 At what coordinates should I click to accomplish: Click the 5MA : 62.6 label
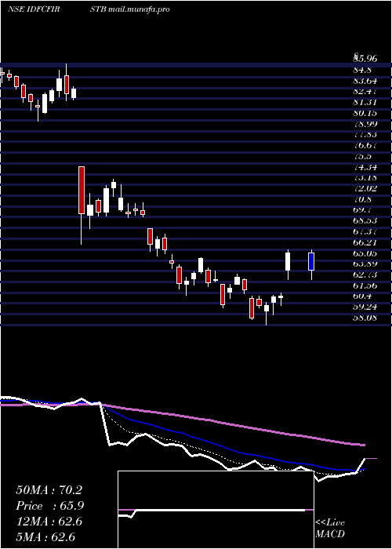[x=45, y=537]
